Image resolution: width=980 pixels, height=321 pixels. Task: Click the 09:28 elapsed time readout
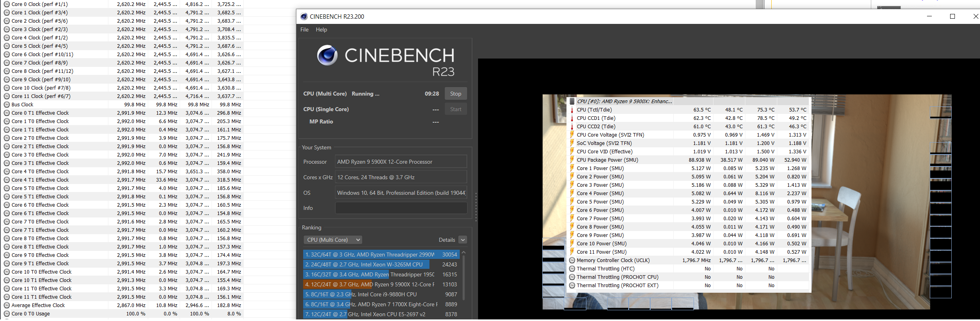432,94
